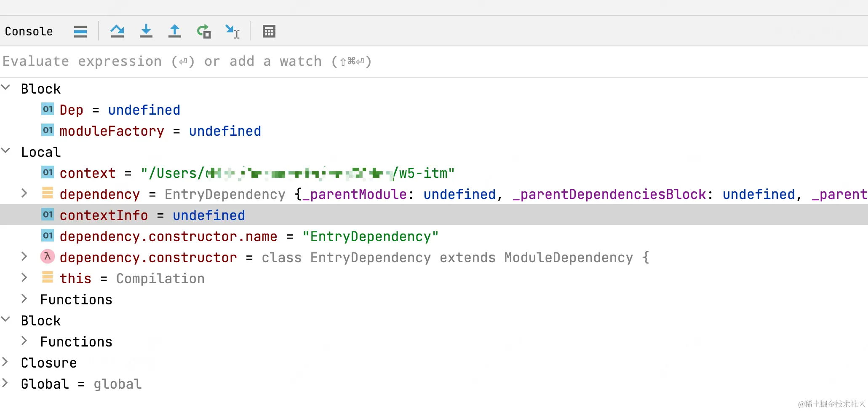Click the Local scope label

click(41, 152)
